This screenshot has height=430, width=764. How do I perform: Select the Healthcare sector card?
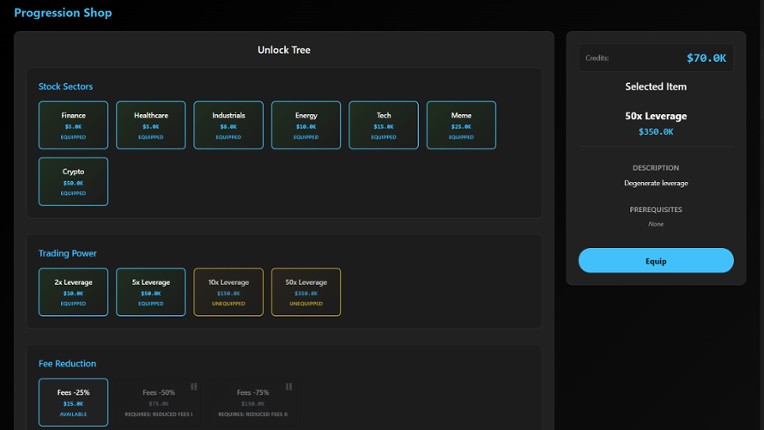(151, 125)
